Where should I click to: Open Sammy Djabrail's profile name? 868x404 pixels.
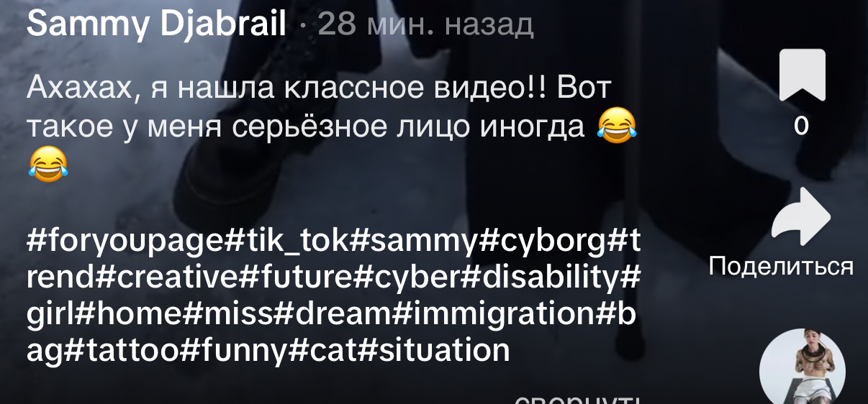[156, 24]
